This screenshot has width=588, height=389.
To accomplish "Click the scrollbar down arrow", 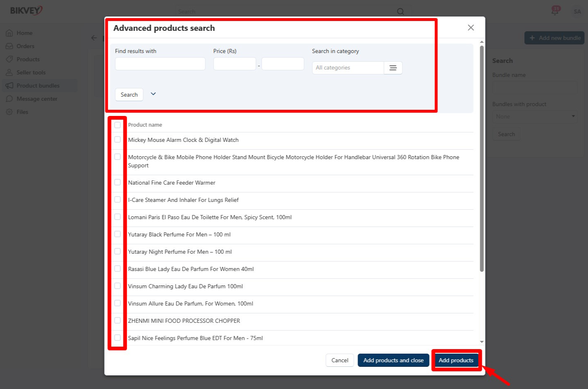I will [482, 342].
